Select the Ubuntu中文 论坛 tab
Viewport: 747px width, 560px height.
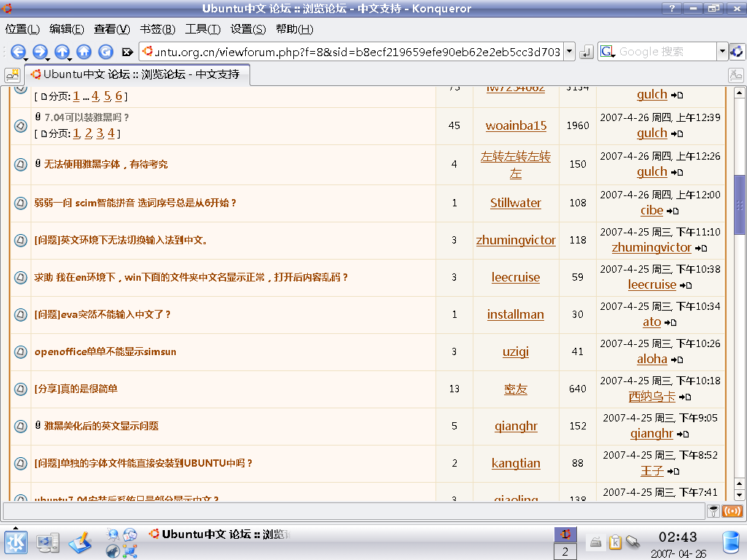click(136, 75)
